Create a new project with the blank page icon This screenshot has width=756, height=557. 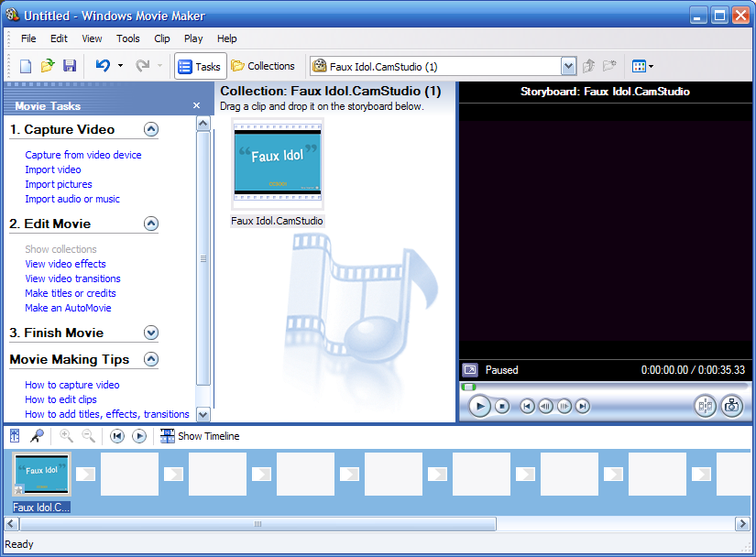pyautogui.click(x=26, y=66)
